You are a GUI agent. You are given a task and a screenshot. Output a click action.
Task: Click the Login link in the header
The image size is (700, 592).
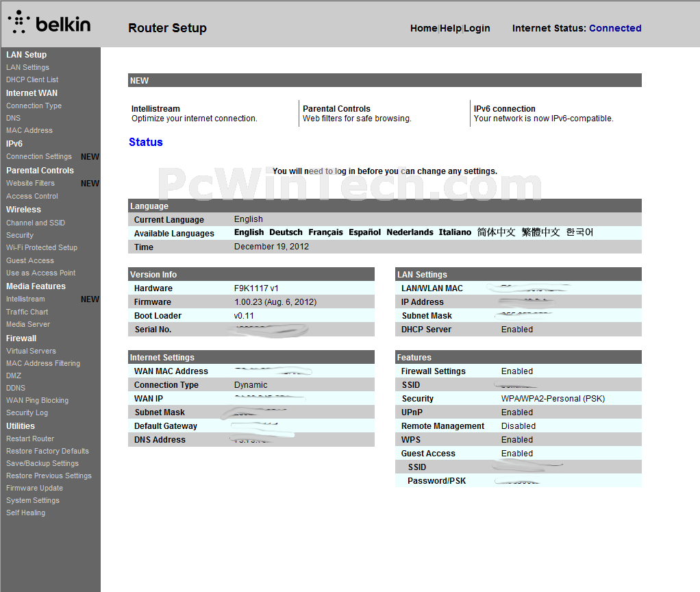point(477,28)
